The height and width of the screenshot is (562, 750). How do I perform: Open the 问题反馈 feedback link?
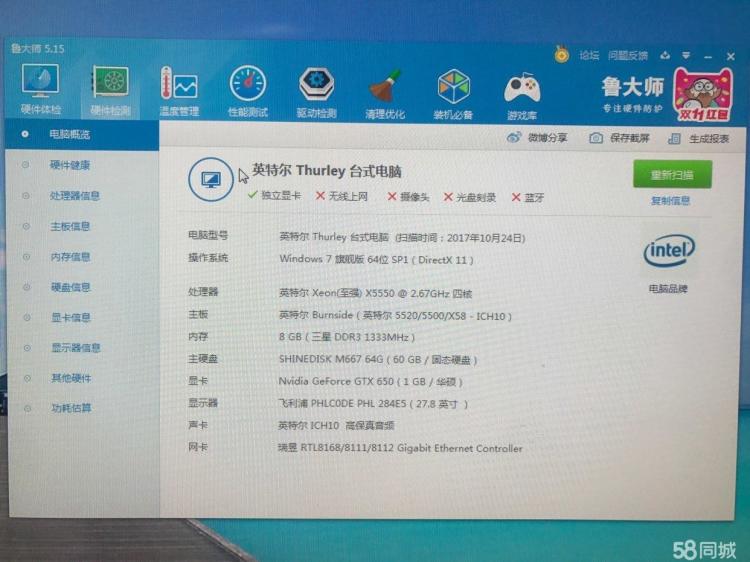(628, 55)
